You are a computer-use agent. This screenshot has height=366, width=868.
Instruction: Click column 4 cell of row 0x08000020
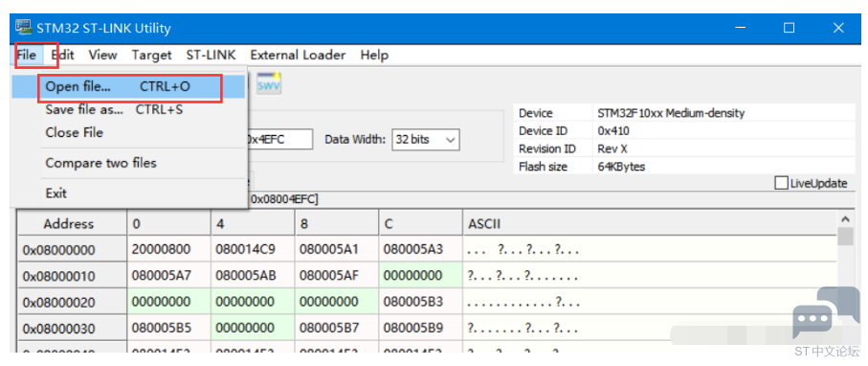(253, 302)
